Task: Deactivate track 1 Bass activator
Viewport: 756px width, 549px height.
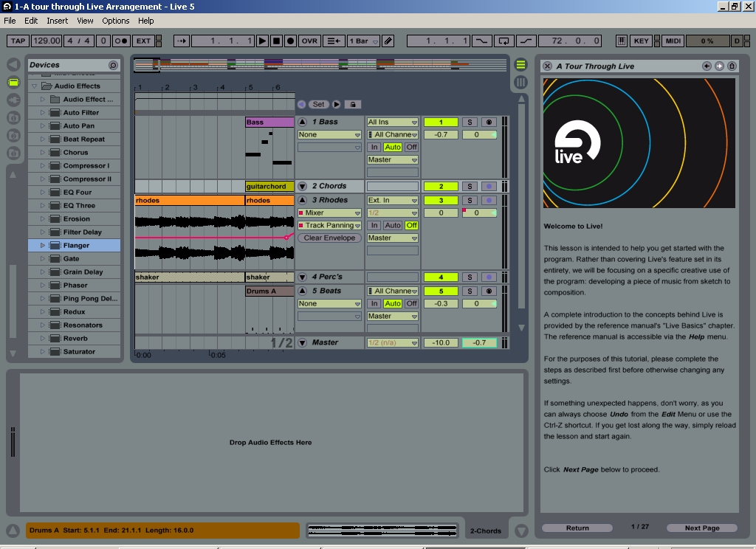Action: pyautogui.click(x=441, y=122)
